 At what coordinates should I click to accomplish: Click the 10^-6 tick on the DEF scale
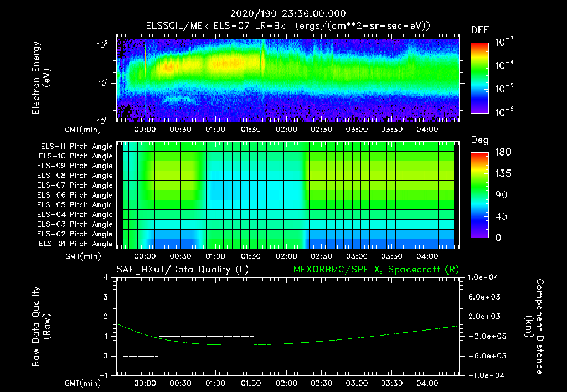point(504,112)
